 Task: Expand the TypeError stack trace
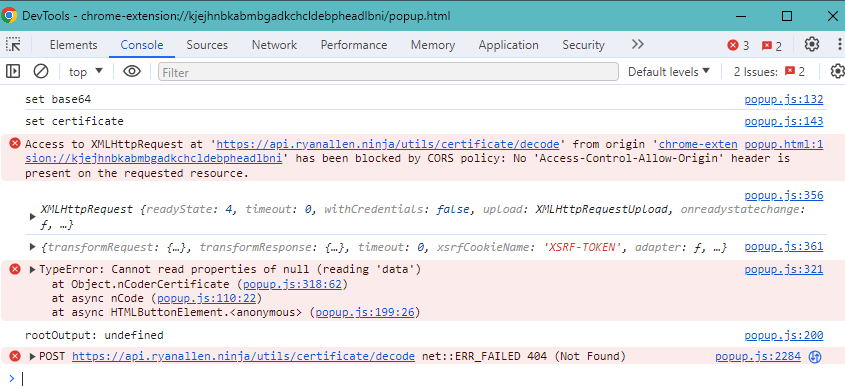[33, 269]
